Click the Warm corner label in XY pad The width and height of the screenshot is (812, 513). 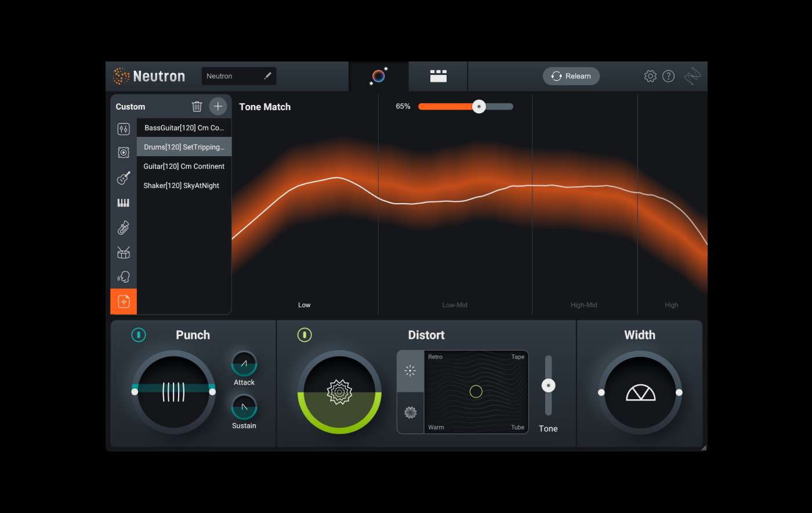click(436, 427)
